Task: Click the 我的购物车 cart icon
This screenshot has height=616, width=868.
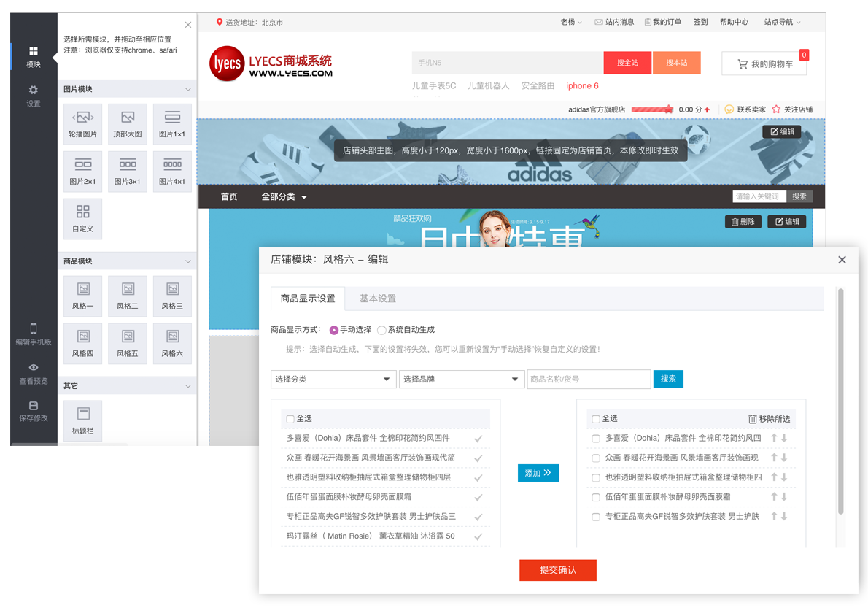Action: click(743, 64)
